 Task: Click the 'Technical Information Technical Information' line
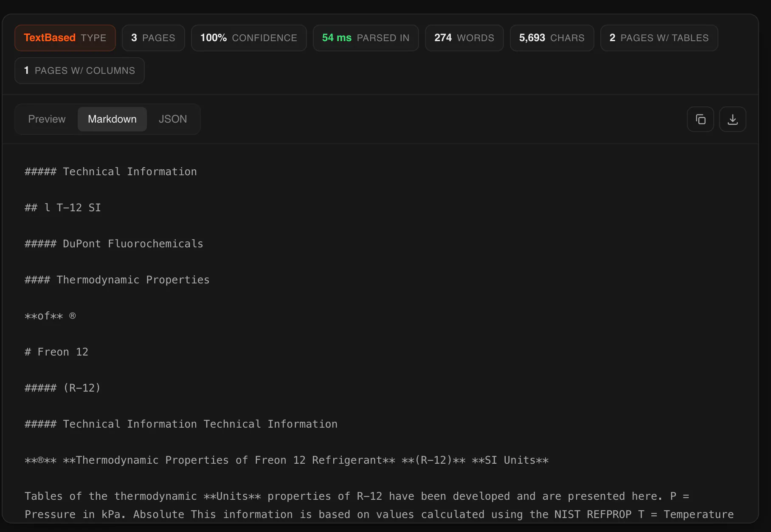[181, 424]
